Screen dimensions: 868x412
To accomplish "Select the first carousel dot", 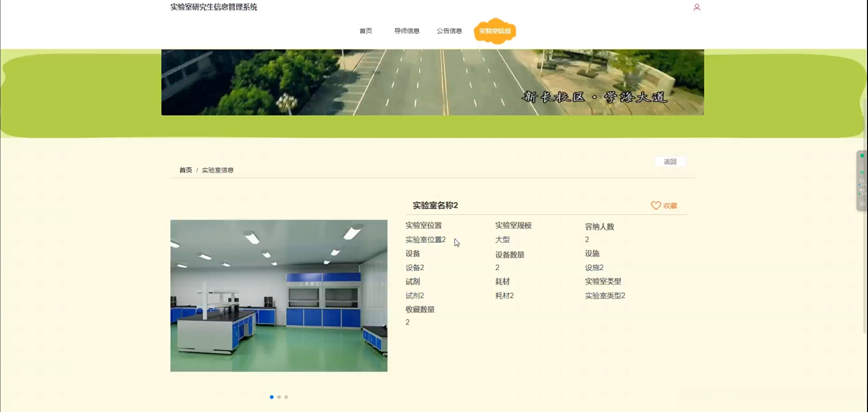I will (x=271, y=397).
